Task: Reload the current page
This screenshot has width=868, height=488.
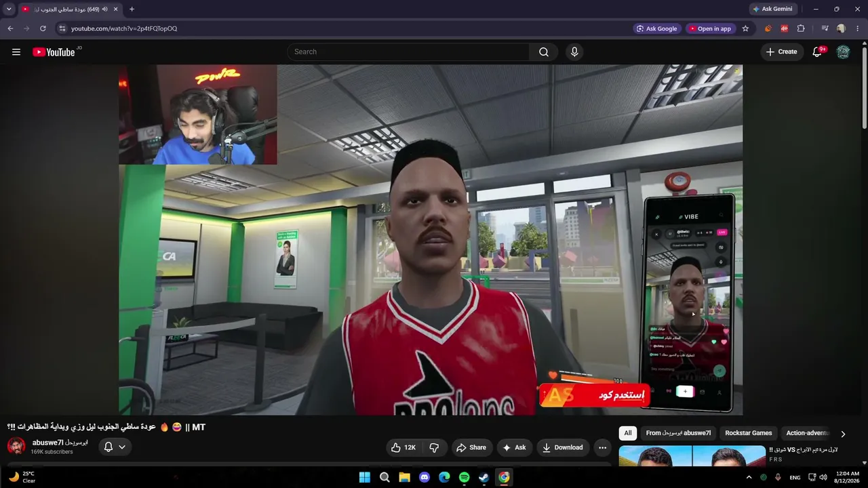Action: click(x=43, y=28)
